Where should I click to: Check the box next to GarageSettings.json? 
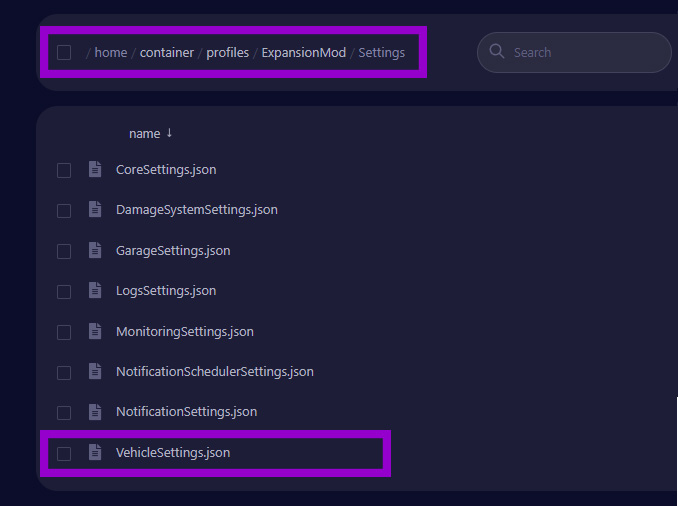(x=64, y=251)
